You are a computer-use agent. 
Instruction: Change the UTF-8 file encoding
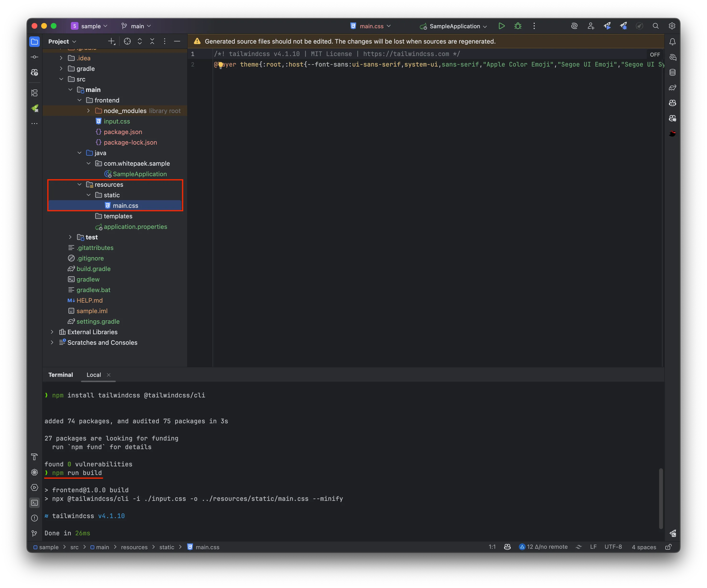click(613, 547)
